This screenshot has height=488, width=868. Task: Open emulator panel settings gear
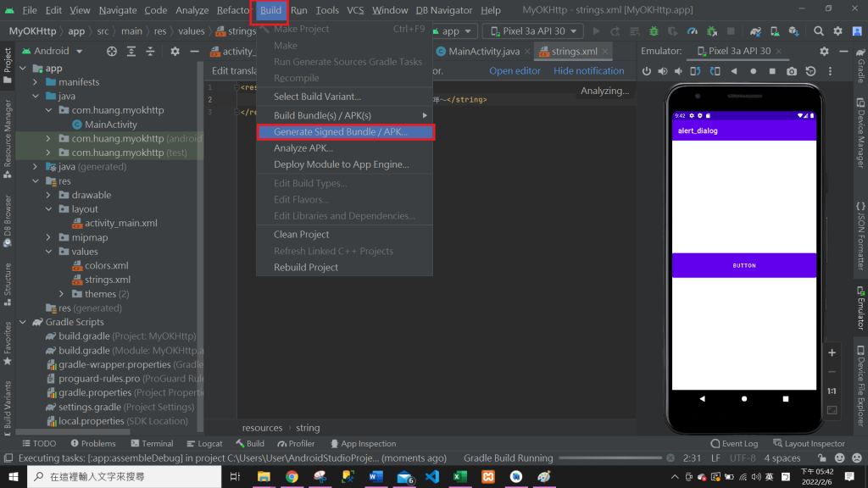coord(824,51)
